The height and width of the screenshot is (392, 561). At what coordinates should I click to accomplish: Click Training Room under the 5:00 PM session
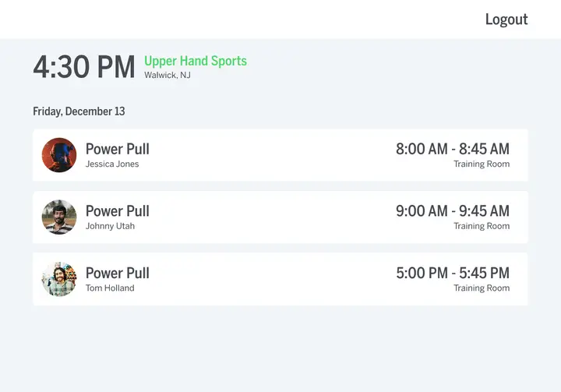coord(482,288)
